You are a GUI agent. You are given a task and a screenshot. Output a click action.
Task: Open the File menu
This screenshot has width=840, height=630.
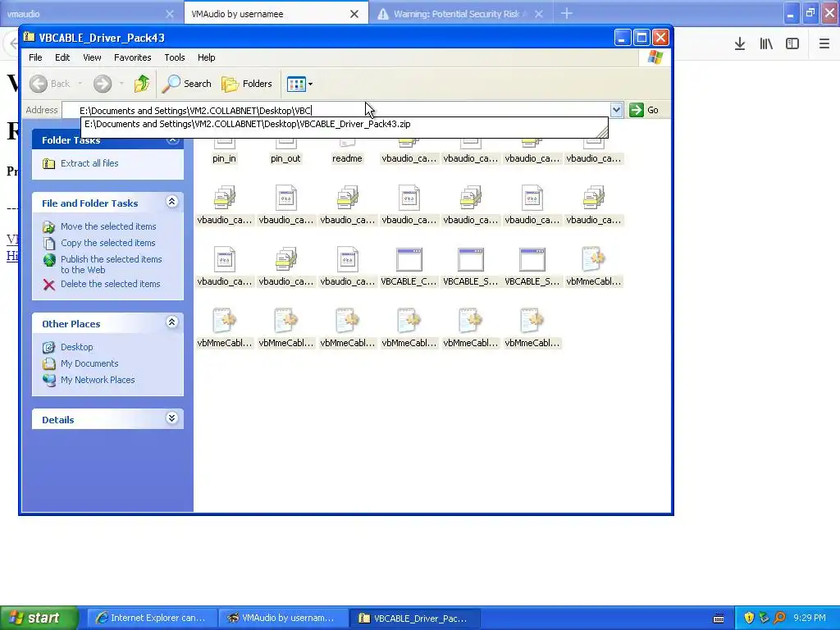[x=35, y=57]
